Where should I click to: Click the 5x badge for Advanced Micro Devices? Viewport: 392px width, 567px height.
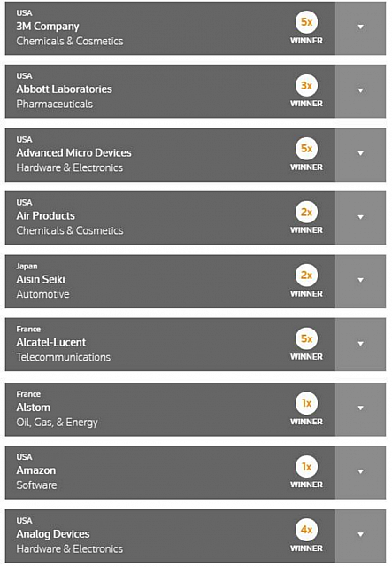pos(306,149)
